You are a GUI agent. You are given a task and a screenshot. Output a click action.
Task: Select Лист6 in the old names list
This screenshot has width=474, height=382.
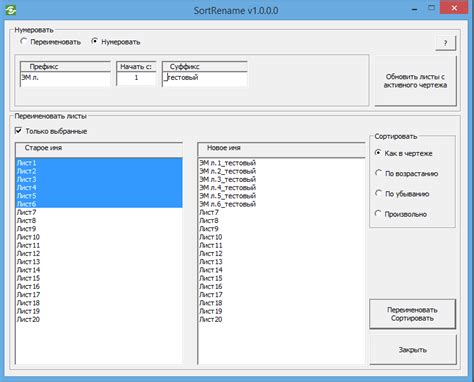(x=99, y=204)
